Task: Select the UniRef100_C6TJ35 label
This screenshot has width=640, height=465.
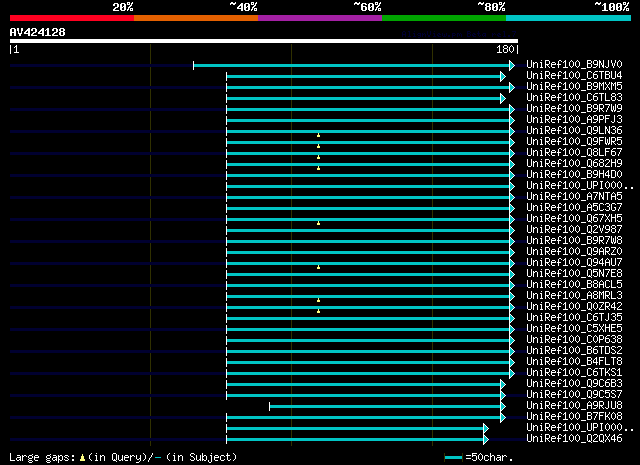Action: pos(574,318)
